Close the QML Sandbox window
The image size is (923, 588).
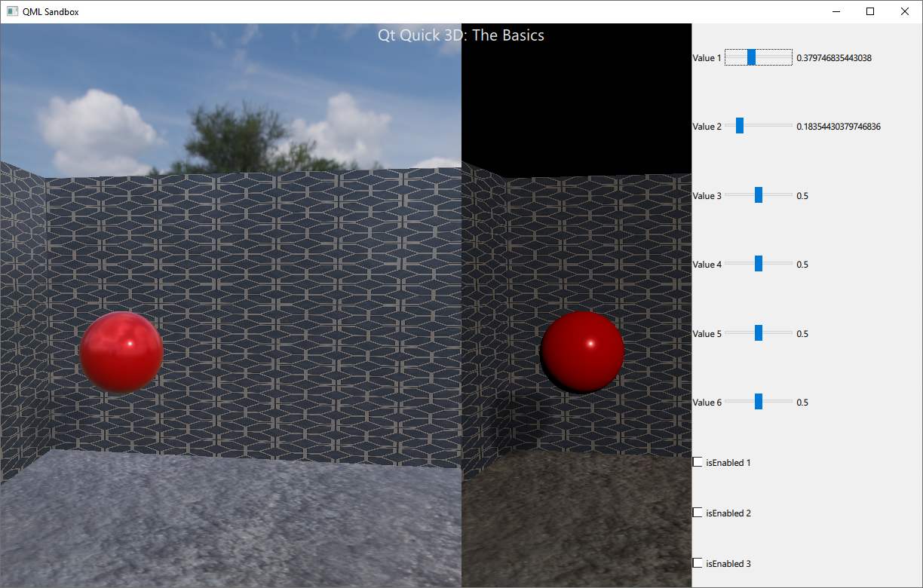[x=905, y=11]
